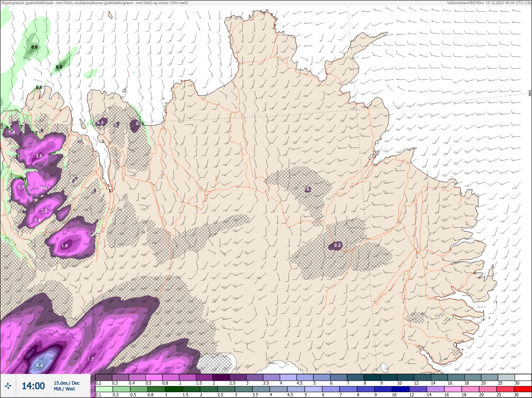
Task: Click the weekday text 'Mið./ Wed'
Action: [64, 389]
